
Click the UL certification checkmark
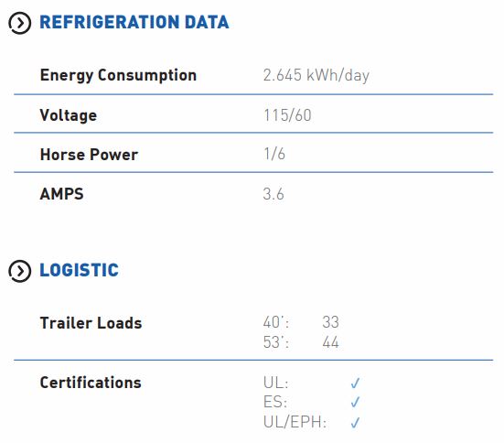click(x=355, y=383)
